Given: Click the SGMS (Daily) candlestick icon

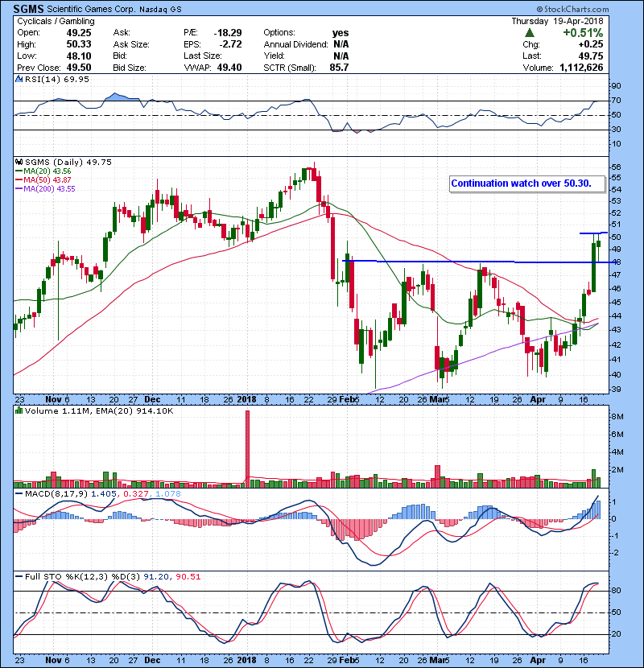Looking at the screenshot, I should tap(19, 163).
